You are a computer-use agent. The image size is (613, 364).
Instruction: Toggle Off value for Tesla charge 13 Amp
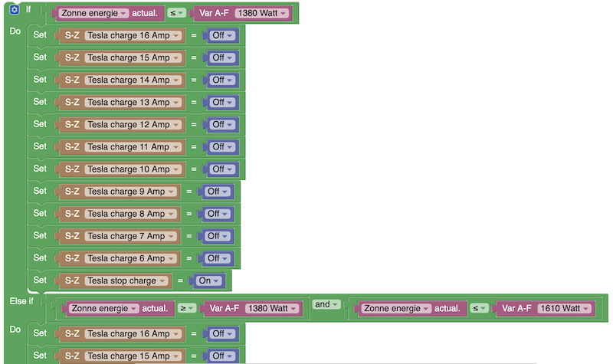coord(222,103)
